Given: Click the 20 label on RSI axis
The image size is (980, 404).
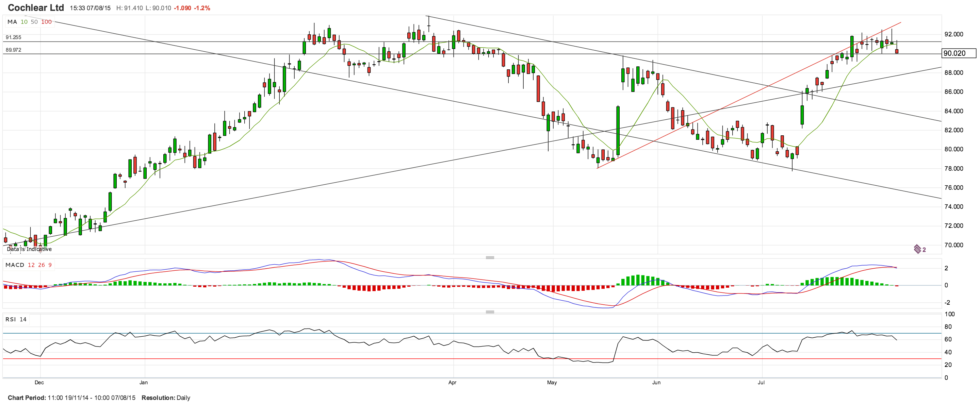Looking at the screenshot, I should coord(948,365).
